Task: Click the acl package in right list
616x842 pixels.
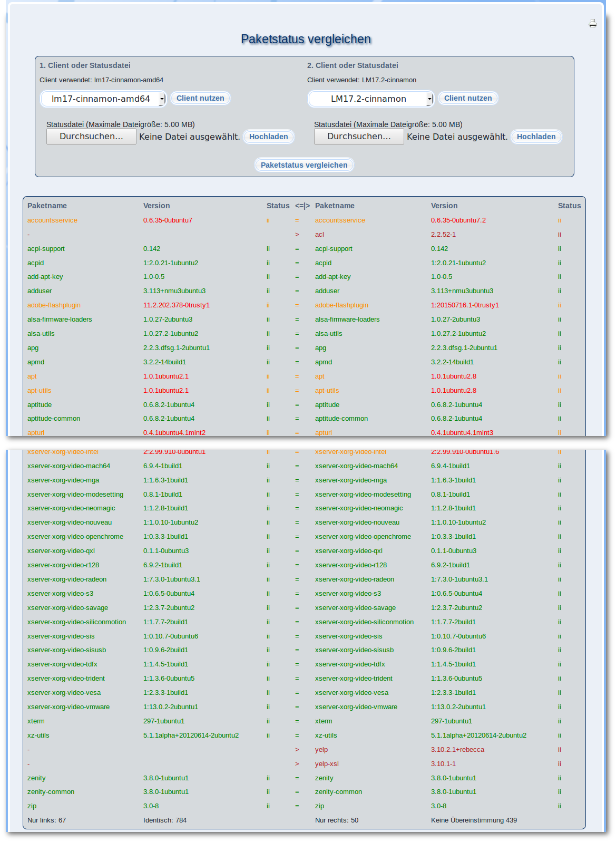Action: (x=319, y=235)
